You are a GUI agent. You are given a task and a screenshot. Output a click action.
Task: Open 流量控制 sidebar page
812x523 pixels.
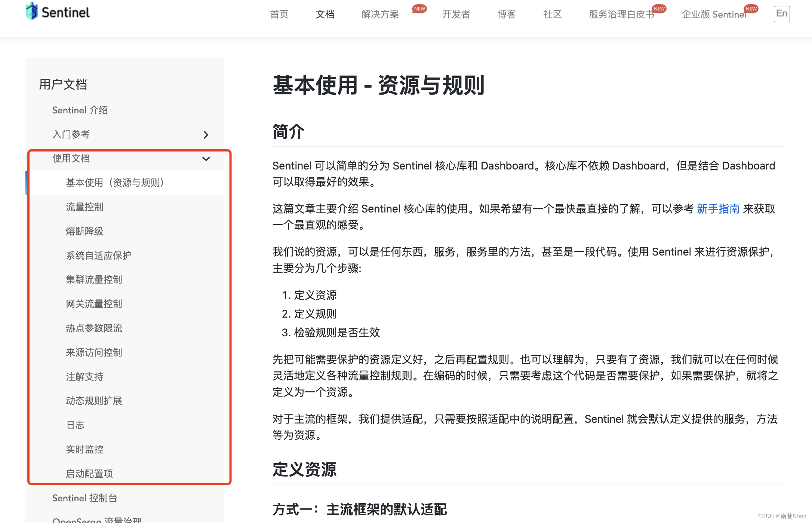[x=84, y=207]
